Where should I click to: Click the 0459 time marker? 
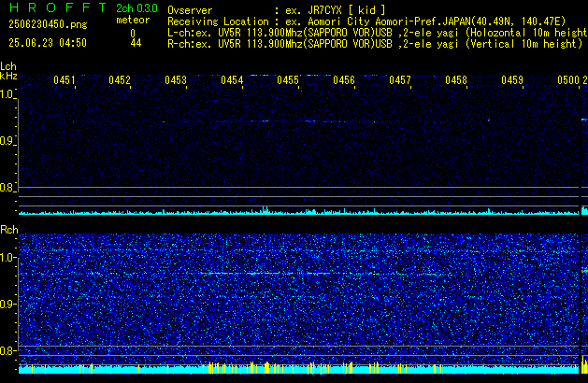(512, 80)
